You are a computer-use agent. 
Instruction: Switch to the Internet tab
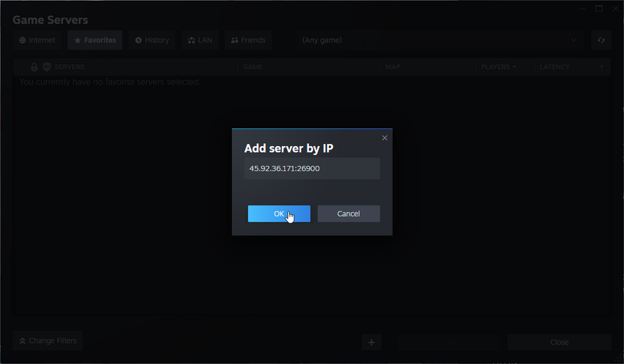(37, 40)
